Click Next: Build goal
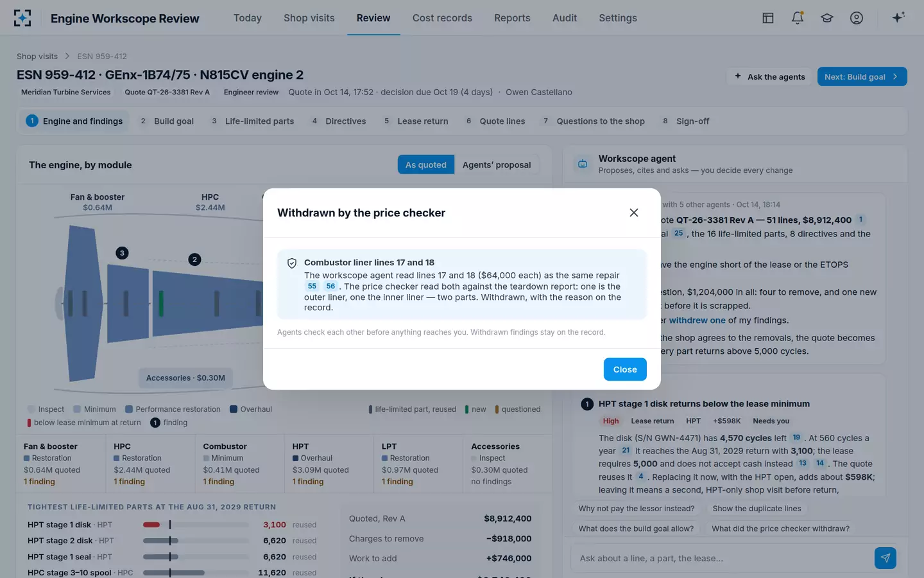The height and width of the screenshot is (578, 924). tap(862, 77)
